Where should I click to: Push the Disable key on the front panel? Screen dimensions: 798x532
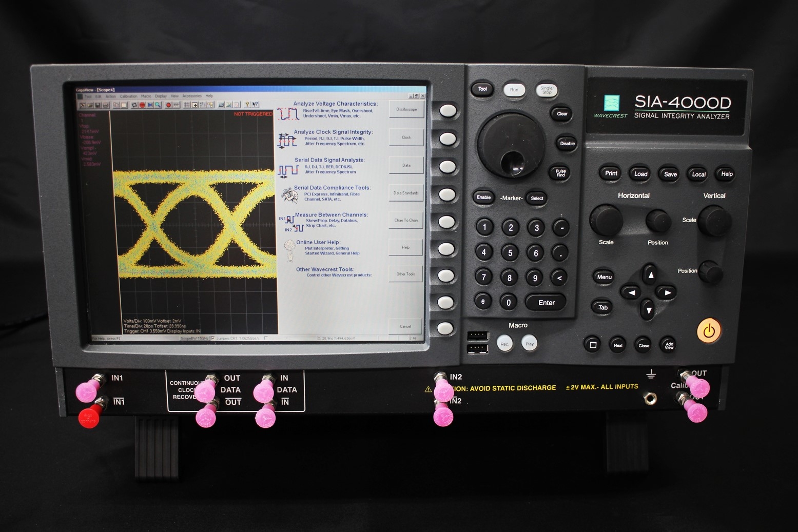point(567,143)
